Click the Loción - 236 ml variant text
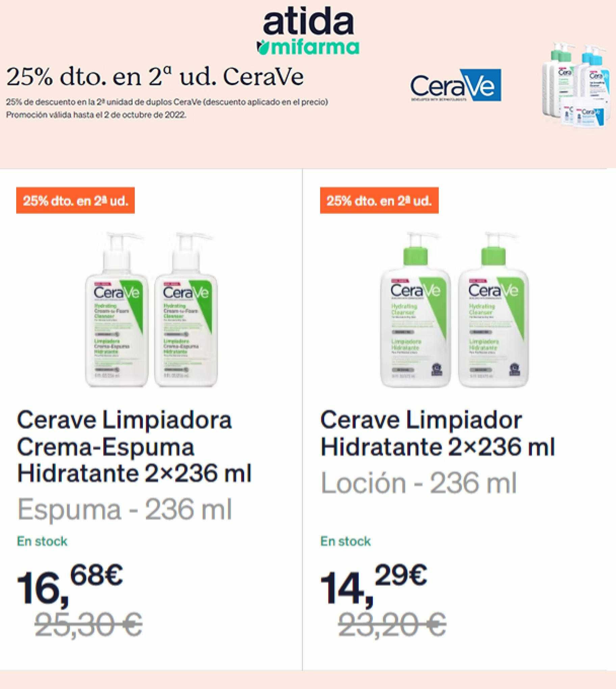 [x=419, y=483]
